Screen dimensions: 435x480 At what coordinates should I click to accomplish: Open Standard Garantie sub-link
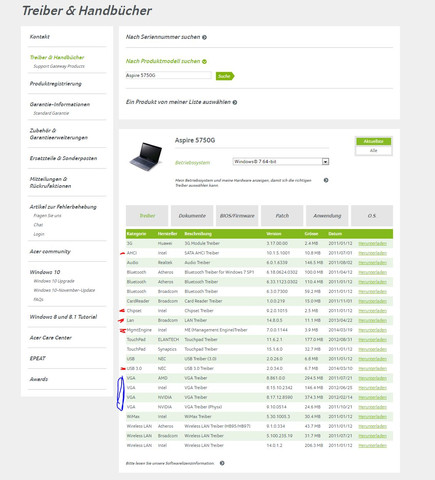pyautogui.click(x=51, y=113)
